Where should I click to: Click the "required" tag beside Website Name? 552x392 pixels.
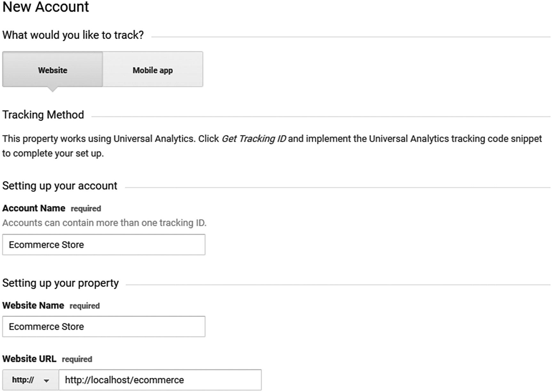(x=84, y=306)
